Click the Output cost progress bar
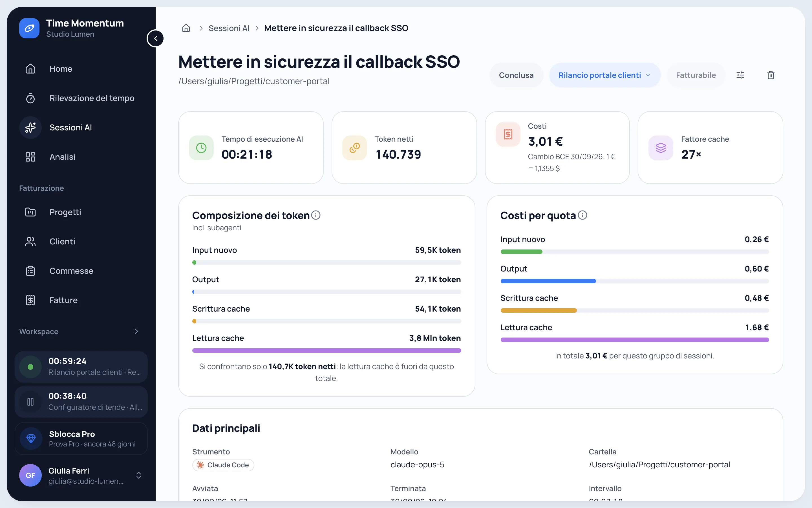The width and height of the screenshot is (812, 508). click(x=634, y=281)
